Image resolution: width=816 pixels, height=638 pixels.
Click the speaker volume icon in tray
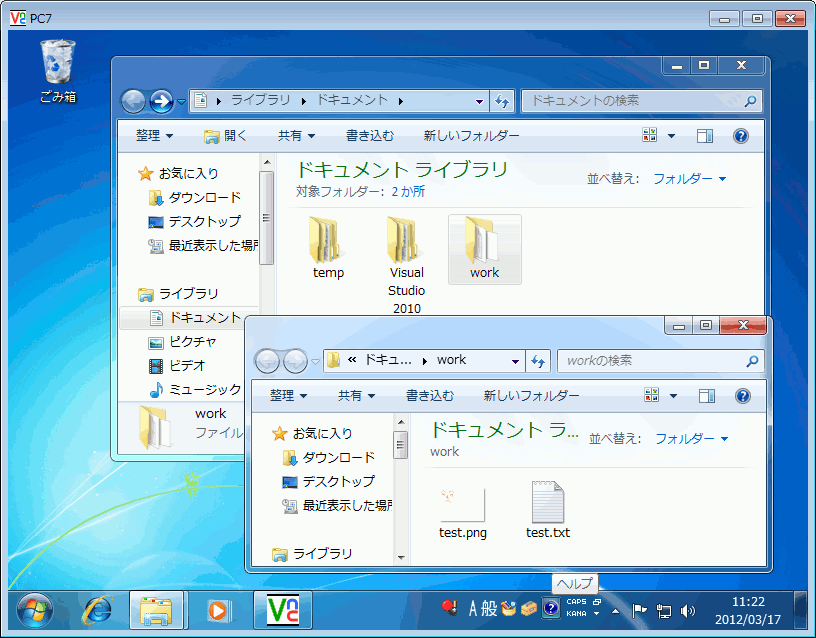pyautogui.click(x=688, y=608)
